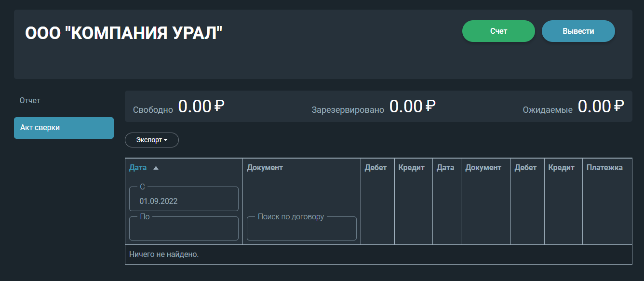This screenshot has width=644, height=281.
Task: Click the second Дебет column header
Action: [525, 168]
